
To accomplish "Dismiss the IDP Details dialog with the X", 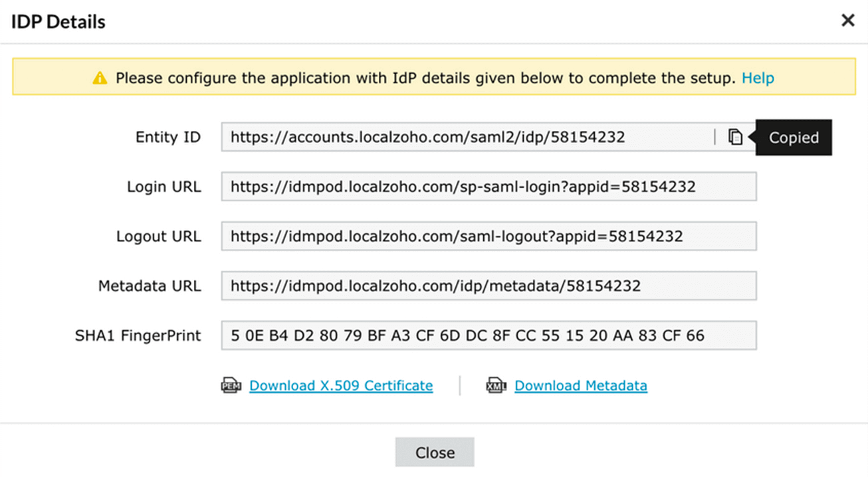I will coord(847,21).
